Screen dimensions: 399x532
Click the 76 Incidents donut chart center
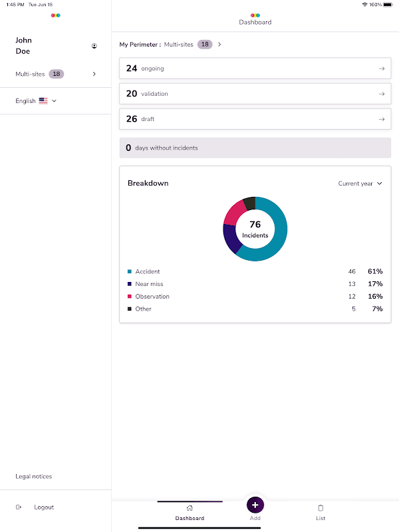(x=255, y=229)
